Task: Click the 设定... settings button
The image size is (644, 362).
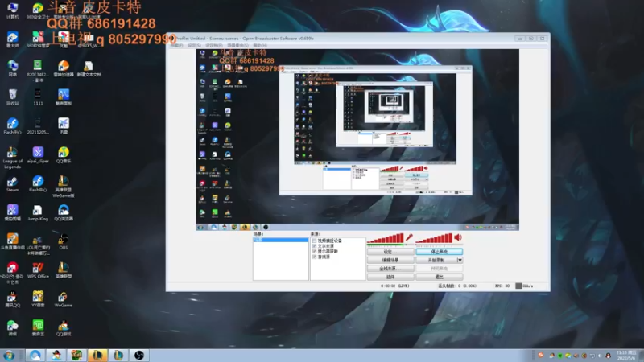Action: click(x=390, y=252)
